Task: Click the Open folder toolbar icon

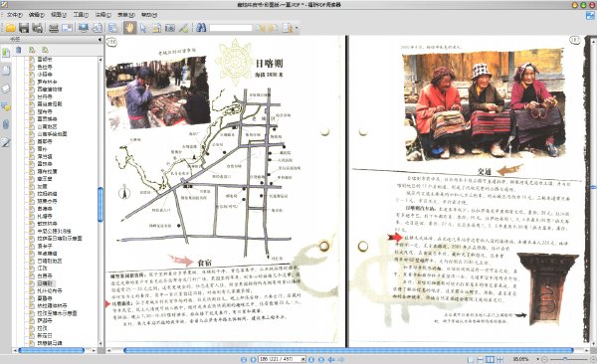Action: pos(10,28)
